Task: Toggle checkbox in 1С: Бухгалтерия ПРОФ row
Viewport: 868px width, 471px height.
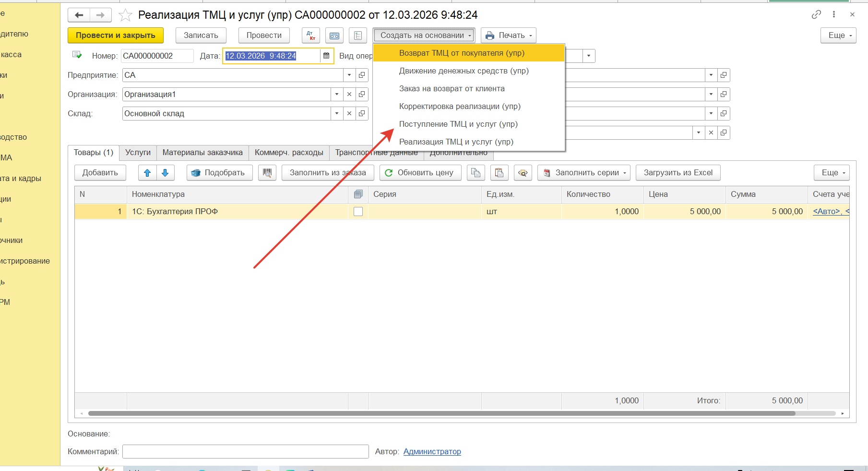Action: (x=358, y=212)
